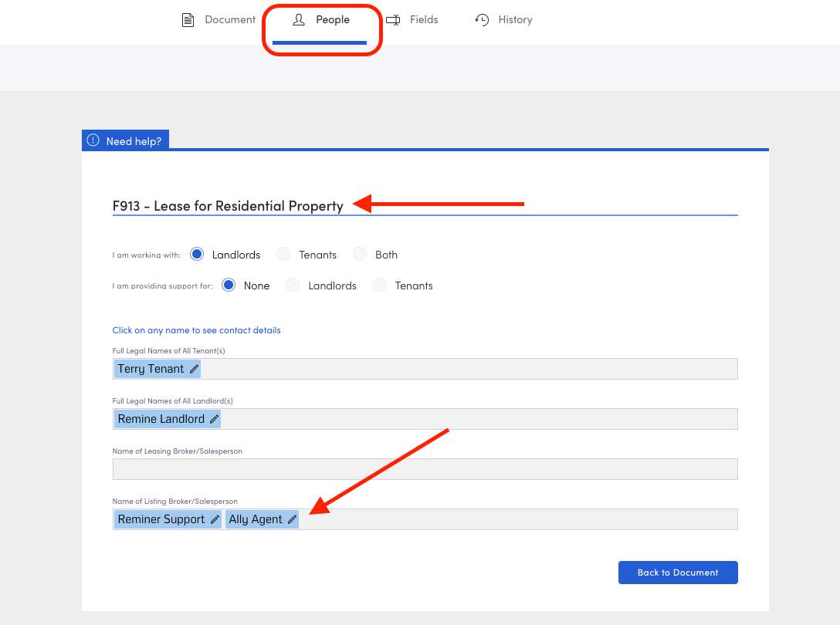Viewport: 840px width, 625px height.
Task: Click the People person icon
Action: [299, 20]
